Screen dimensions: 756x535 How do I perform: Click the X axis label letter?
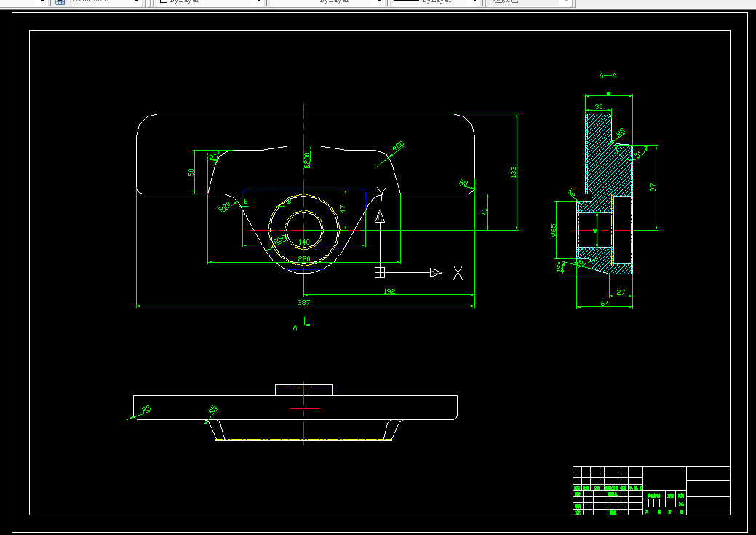coord(458,273)
